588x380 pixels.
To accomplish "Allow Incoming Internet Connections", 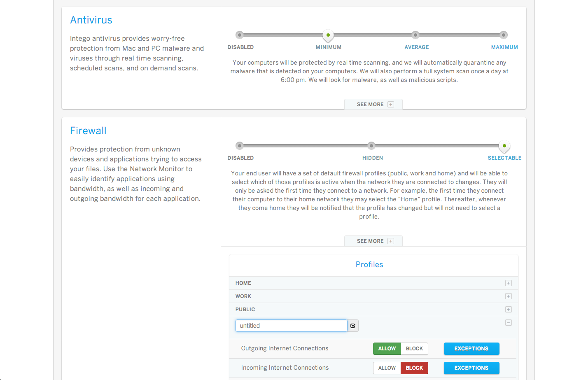I will (x=387, y=368).
